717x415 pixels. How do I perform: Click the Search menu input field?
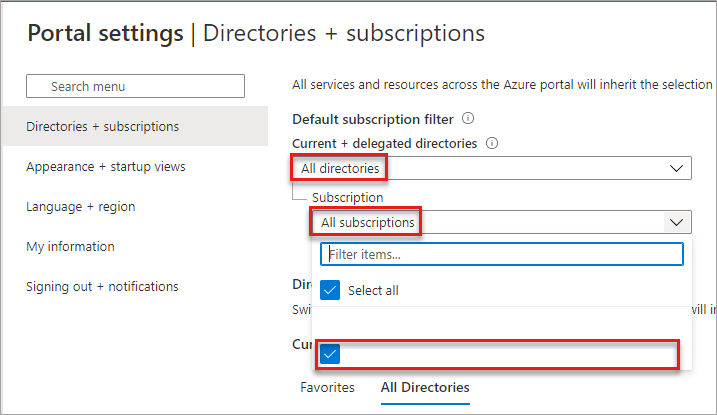[x=135, y=86]
